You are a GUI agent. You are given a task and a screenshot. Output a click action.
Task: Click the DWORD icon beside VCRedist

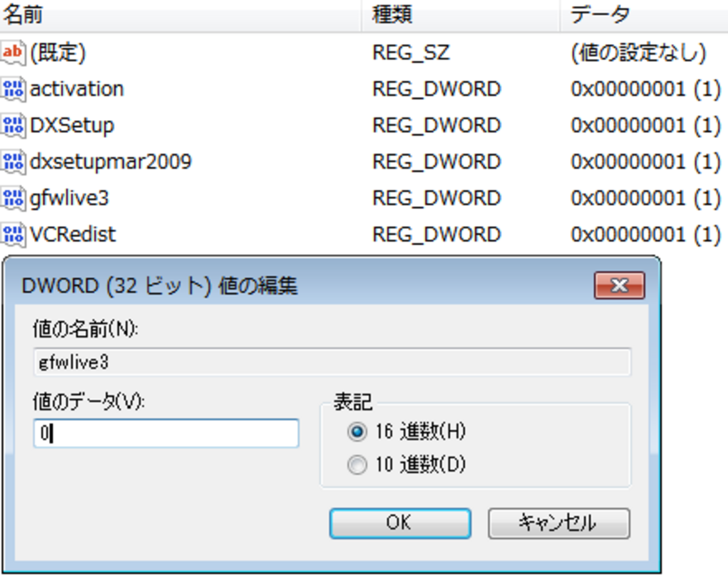click(x=13, y=235)
